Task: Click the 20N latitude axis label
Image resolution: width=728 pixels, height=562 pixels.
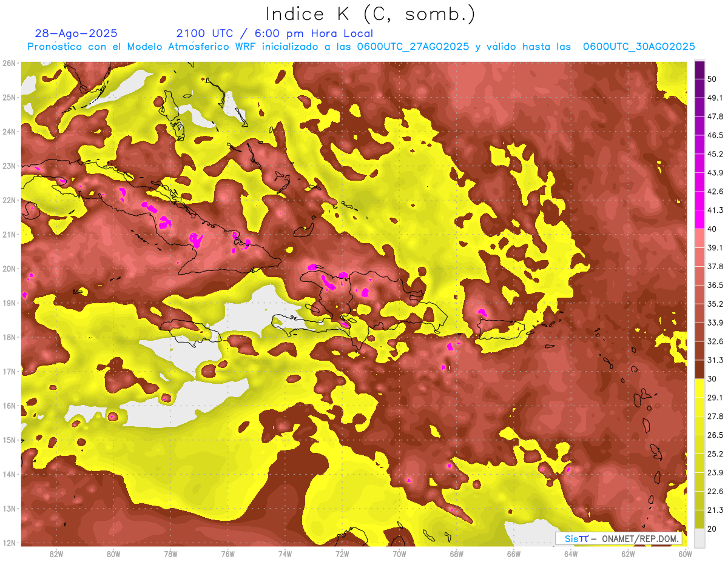Action: [x=9, y=269]
